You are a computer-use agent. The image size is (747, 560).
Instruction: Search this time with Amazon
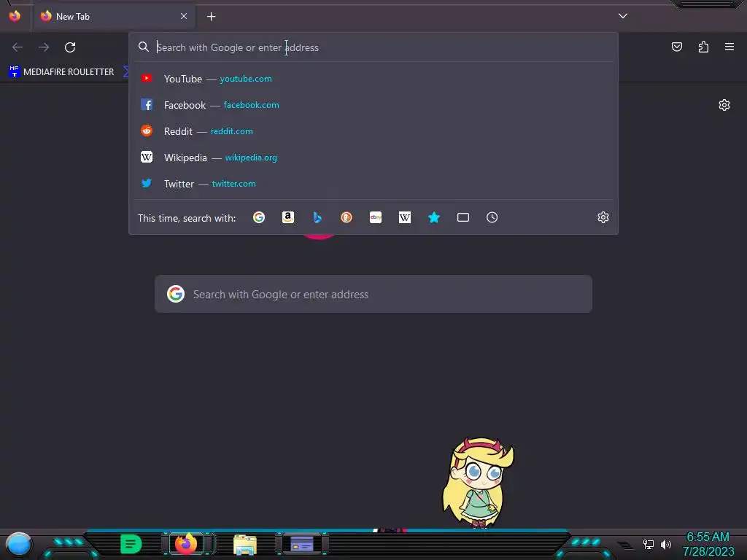coord(287,217)
